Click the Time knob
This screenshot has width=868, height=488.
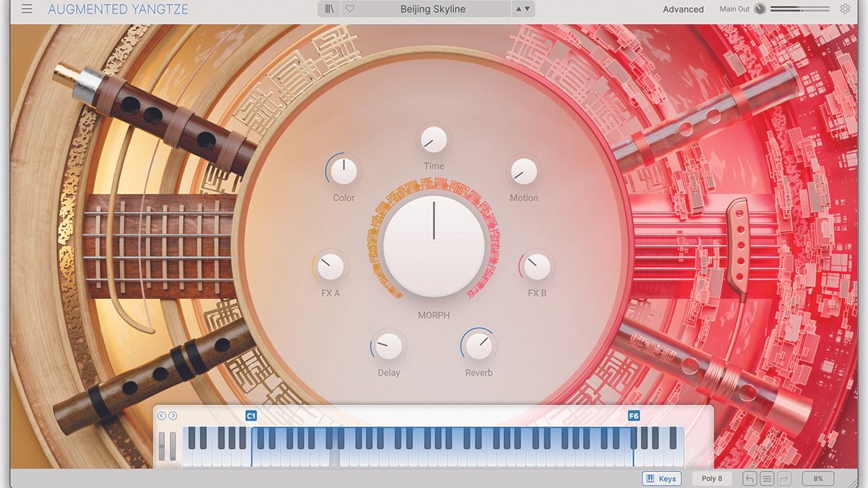click(433, 138)
